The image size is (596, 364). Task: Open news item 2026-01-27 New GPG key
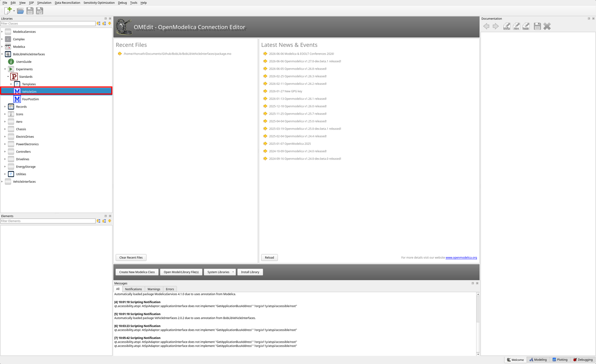(286, 91)
